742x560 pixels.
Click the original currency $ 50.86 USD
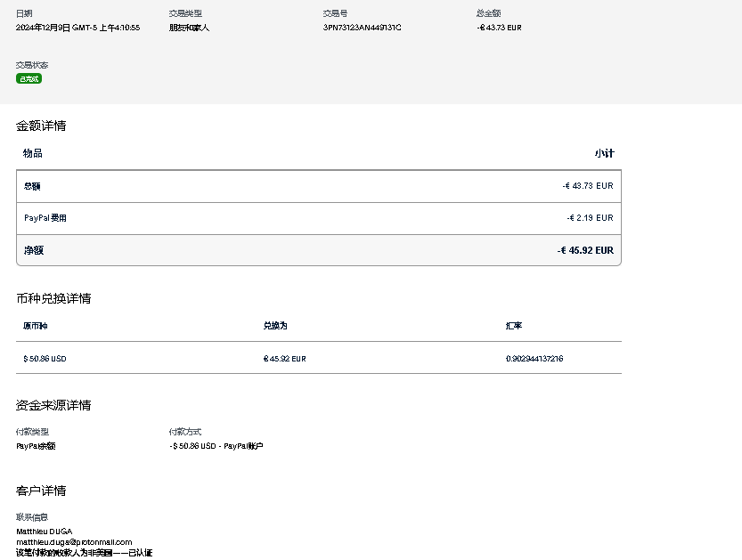45,359
